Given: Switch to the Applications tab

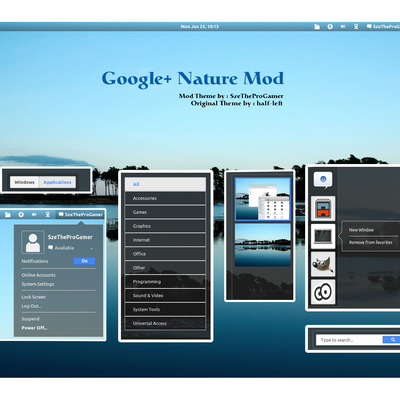Looking at the screenshot, I should coord(57,182).
